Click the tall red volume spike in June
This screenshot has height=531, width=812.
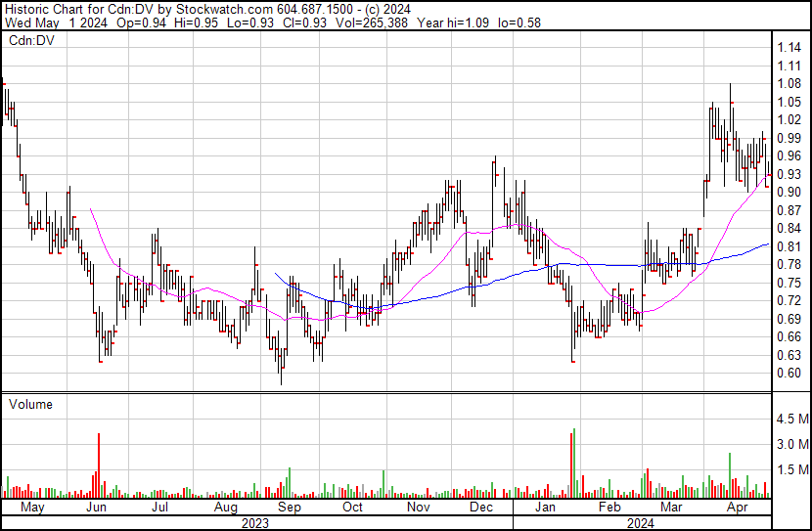pos(99,465)
